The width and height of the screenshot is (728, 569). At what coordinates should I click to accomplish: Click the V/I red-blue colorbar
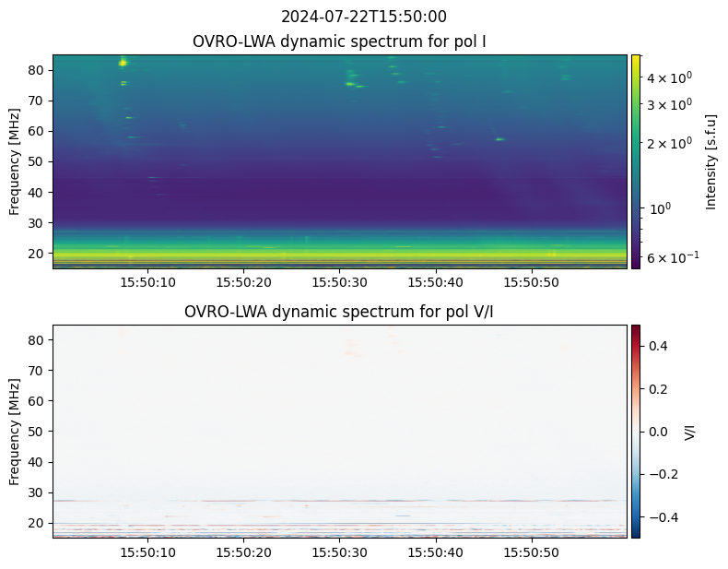pos(635,431)
